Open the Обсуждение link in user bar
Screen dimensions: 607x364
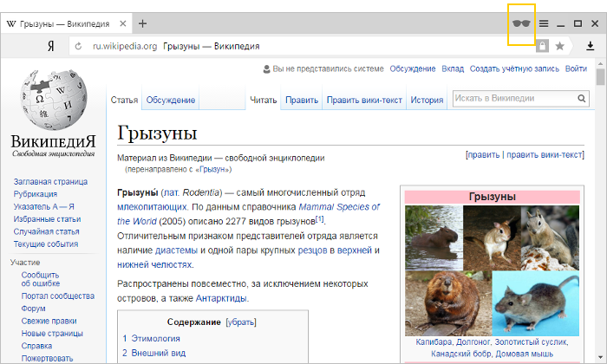pos(413,68)
